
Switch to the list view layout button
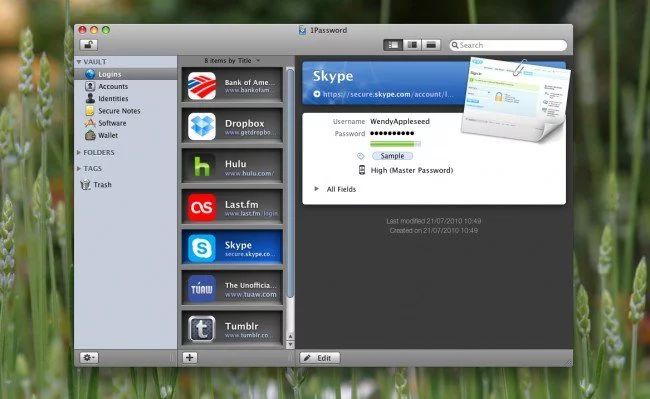point(393,45)
